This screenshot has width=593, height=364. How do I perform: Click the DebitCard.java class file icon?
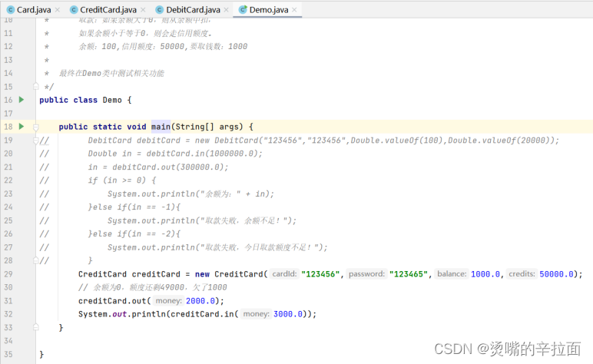[160, 10]
